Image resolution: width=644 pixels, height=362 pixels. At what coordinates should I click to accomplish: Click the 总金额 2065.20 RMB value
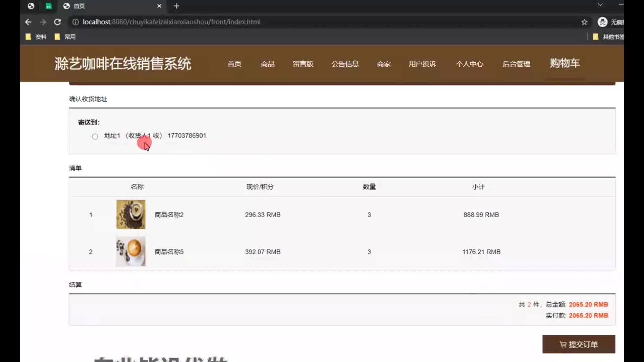click(588, 304)
